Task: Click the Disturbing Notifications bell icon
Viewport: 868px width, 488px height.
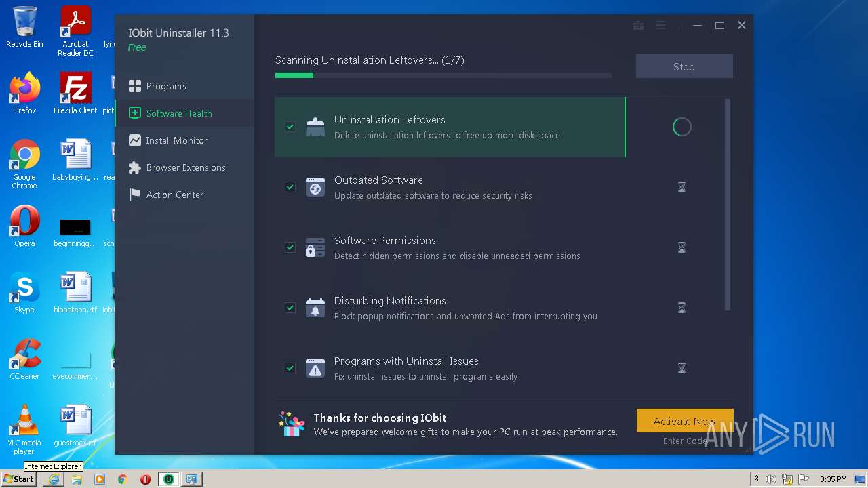Action: (x=315, y=308)
